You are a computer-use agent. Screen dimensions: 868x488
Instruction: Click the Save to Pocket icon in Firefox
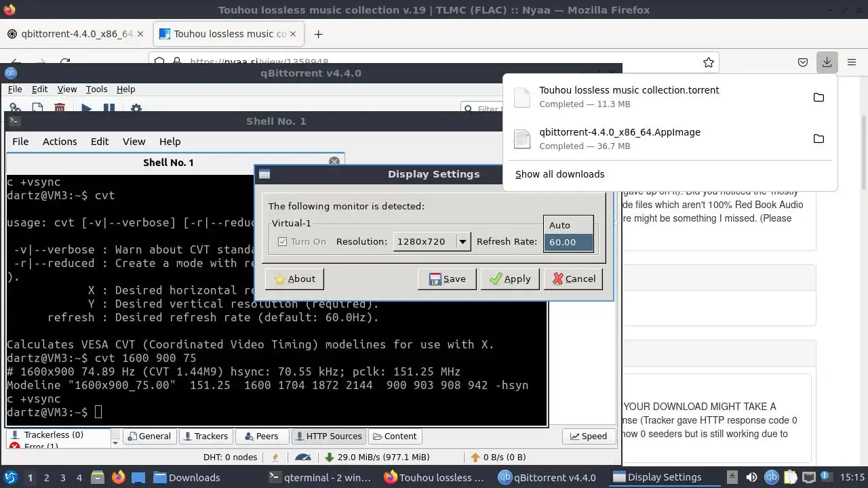[802, 62]
